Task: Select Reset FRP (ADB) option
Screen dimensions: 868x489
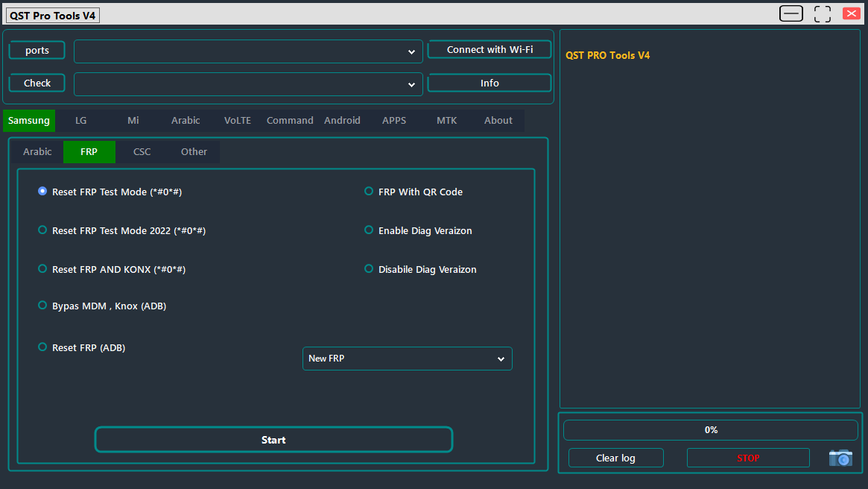Action: (42, 347)
